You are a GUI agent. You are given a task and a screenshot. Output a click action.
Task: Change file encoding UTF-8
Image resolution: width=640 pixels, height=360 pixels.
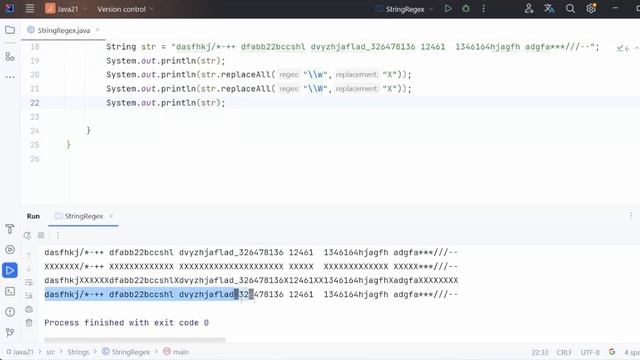(590, 352)
